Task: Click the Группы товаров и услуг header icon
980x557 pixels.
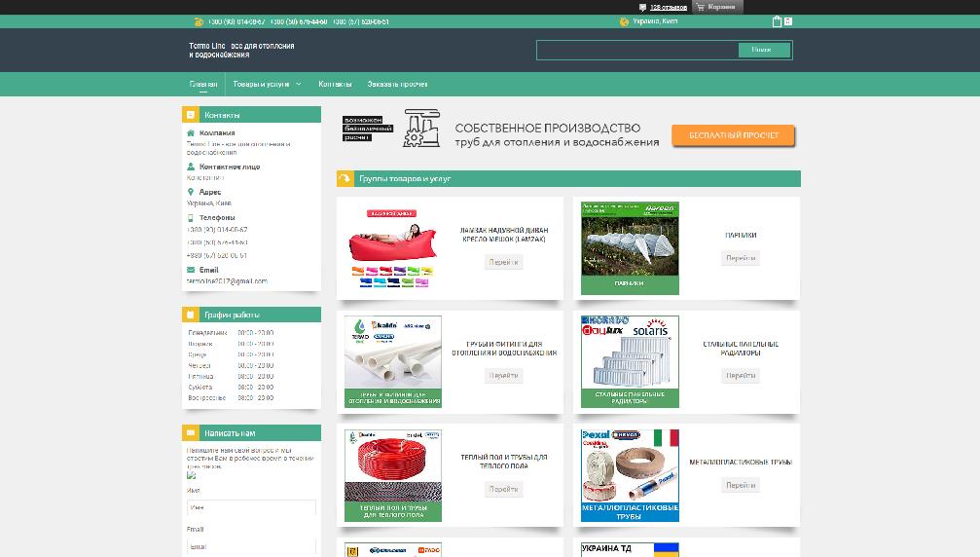Action: click(x=345, y=179)
